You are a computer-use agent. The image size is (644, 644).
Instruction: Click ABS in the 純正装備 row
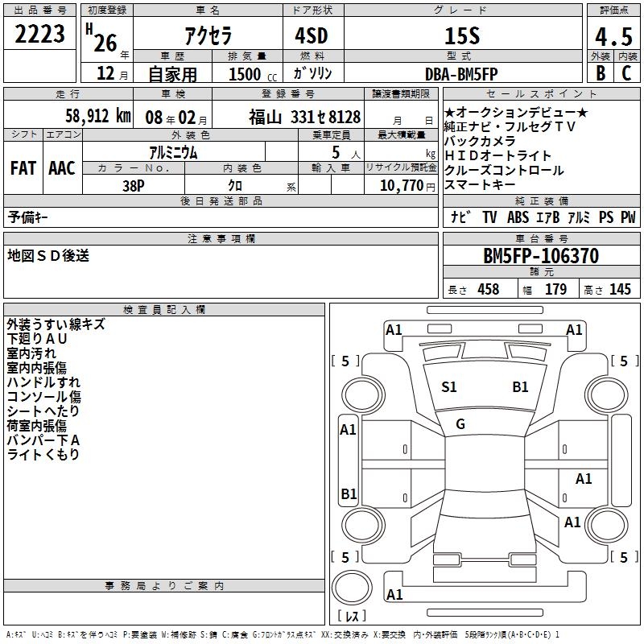(x=518, y=217)
